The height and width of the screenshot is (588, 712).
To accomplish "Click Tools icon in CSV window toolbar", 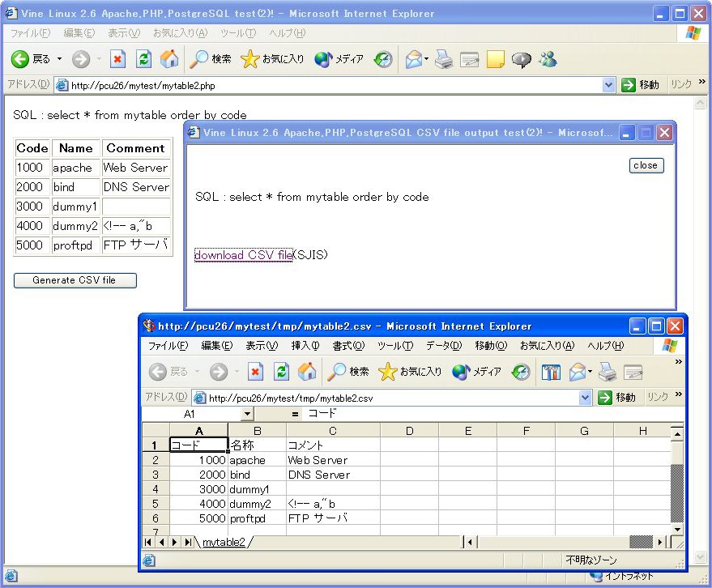I will (x=551, y=372).
